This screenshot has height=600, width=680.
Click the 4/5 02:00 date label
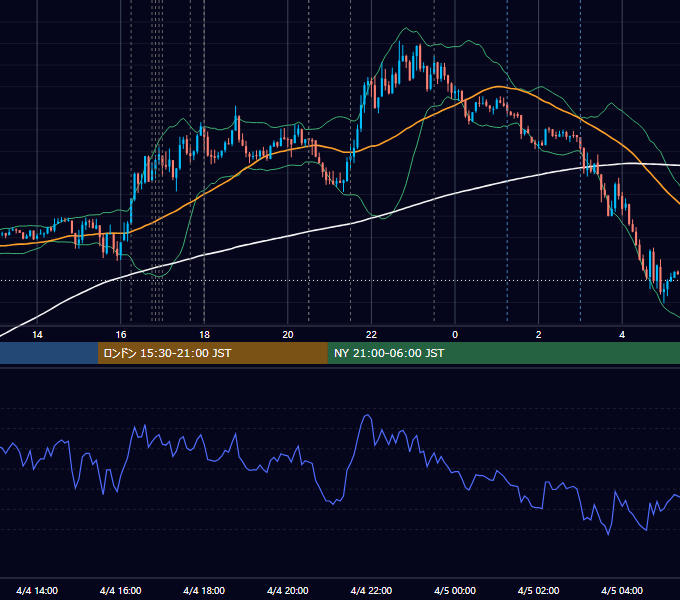[x=538, y=590]
